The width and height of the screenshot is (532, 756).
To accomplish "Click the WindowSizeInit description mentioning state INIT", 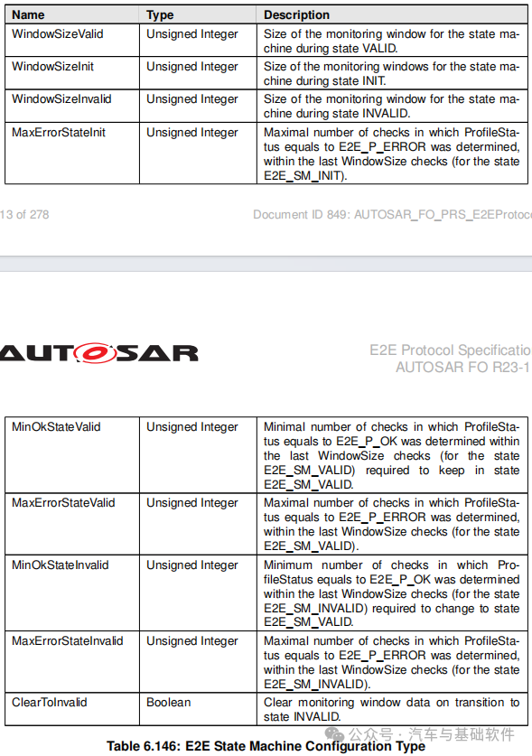I will 392,74.
